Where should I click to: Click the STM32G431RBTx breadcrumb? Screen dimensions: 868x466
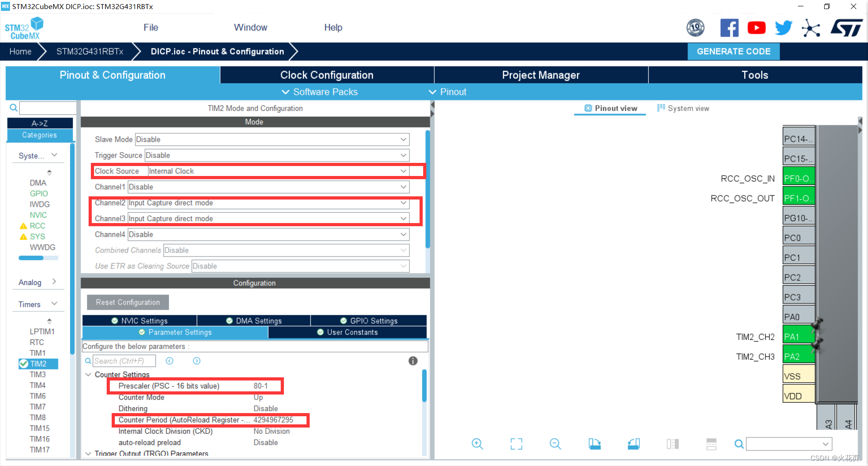point(90,52)
